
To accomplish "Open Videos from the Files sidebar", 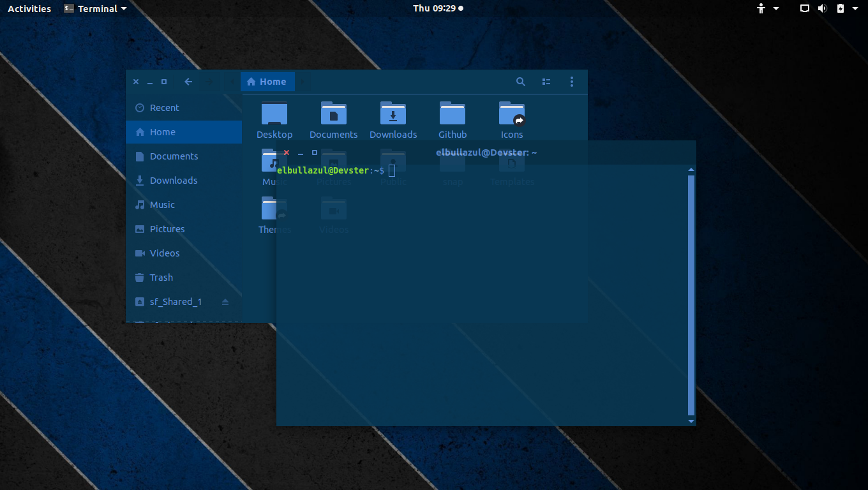I will tap(184, 253).
